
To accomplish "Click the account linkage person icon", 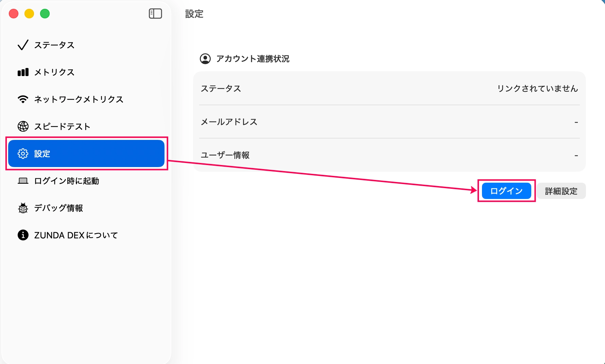I will 205,59.
